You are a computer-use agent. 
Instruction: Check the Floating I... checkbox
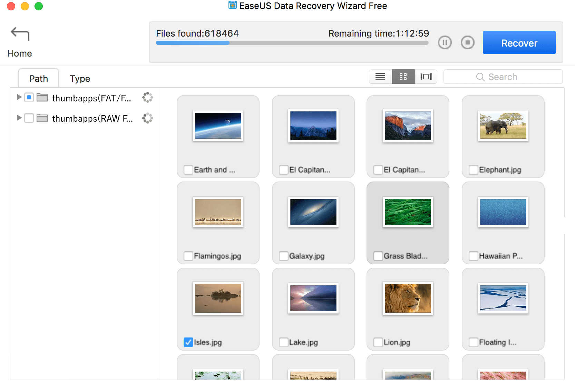click(474, 342)
